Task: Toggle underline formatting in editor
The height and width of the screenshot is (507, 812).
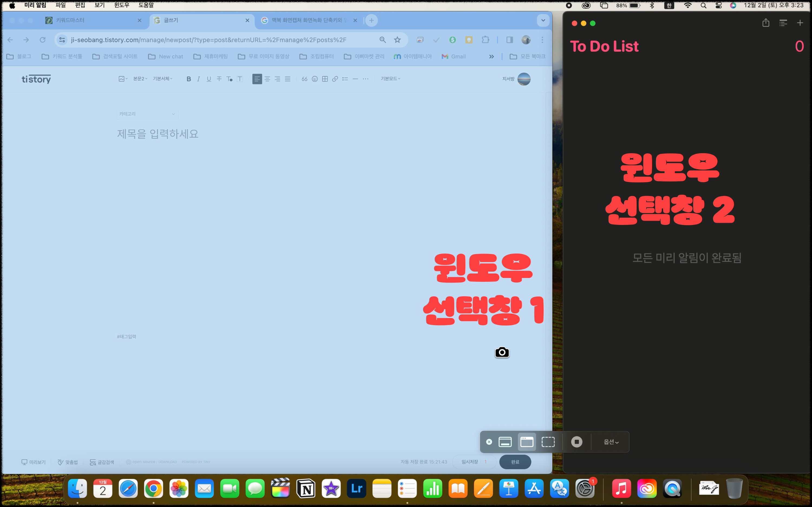Action: 209,79
